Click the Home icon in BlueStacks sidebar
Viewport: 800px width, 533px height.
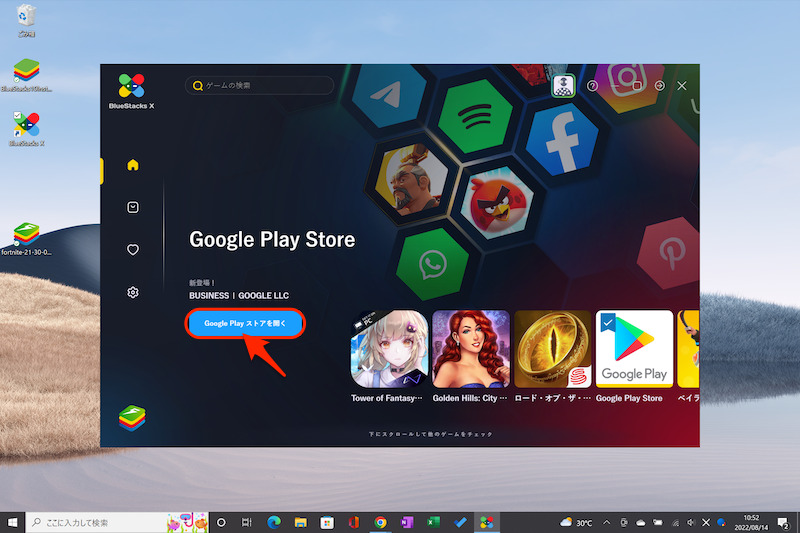pyautogui.click(x=133, y=165)
